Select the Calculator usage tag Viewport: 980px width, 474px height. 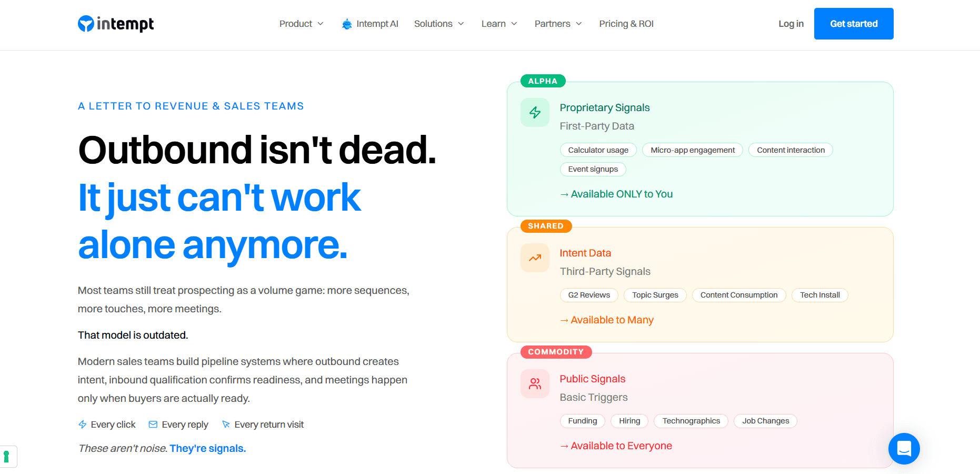(598, 150)
